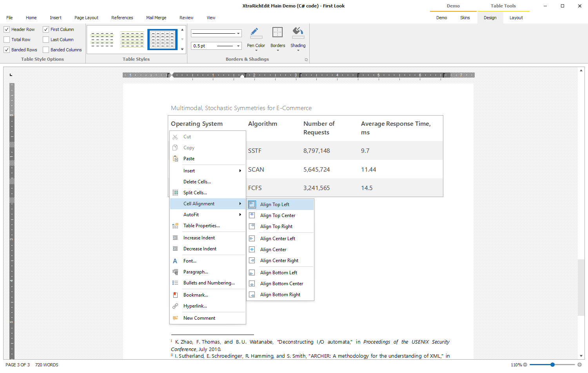Open the Borders tool in ribbon

coord(278,33)
